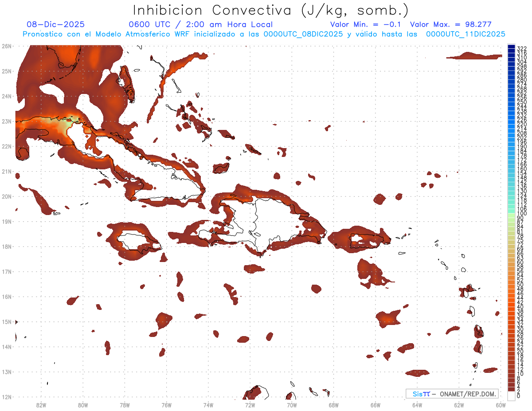Click "0600 UTC / 2:00 am Hora Local"
The height and width of the screenshot is (411, 532).
click(201, 25)
